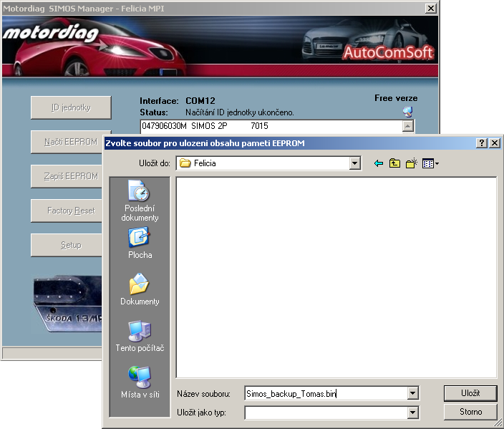Click the empty file list area

[336, 277]
